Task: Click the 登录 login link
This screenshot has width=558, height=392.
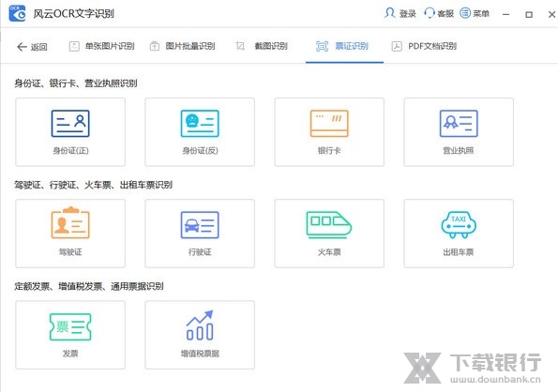Action: (407, 13)
